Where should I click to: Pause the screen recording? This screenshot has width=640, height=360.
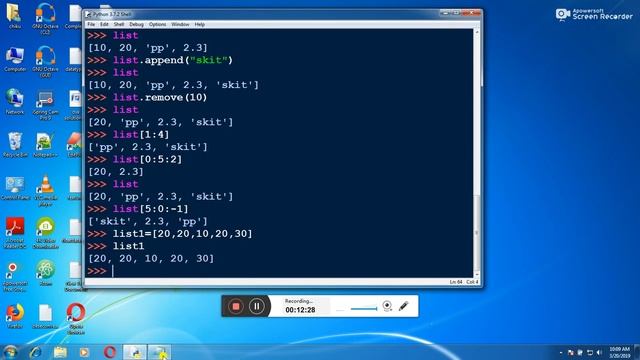[x=256, y=306]
